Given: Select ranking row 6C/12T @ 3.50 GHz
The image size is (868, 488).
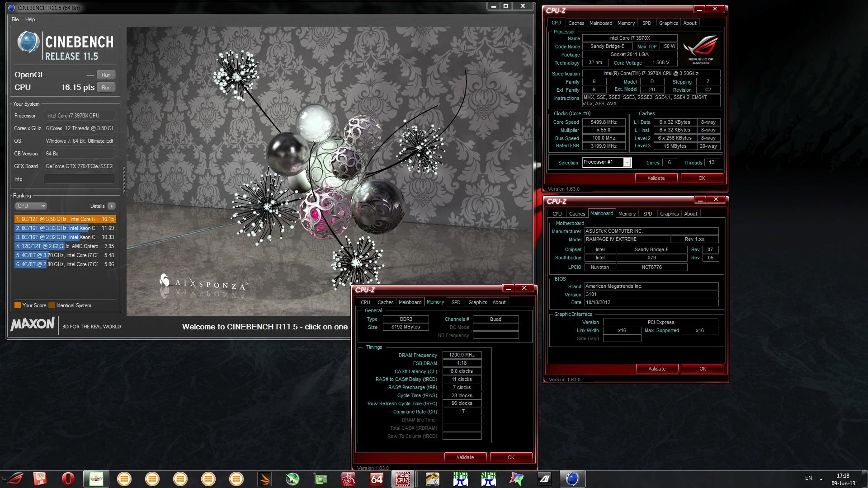Looking at the screenshot, I should click(65, 219).
